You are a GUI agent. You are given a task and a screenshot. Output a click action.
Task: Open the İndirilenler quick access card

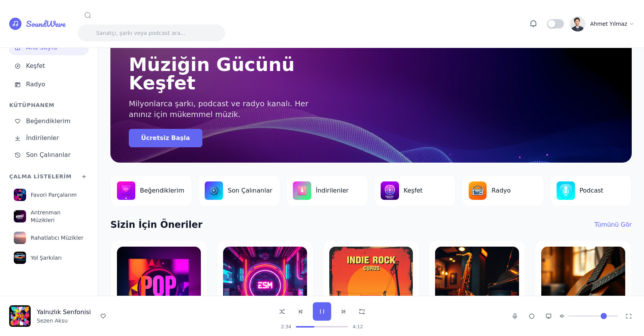(327, 191)
